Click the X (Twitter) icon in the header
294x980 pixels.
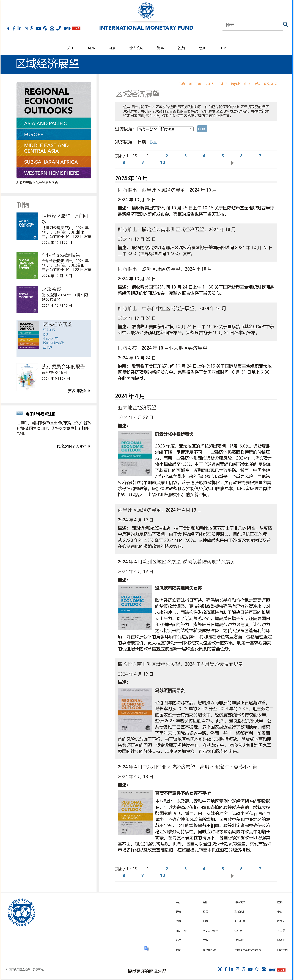tap(8, 29)
